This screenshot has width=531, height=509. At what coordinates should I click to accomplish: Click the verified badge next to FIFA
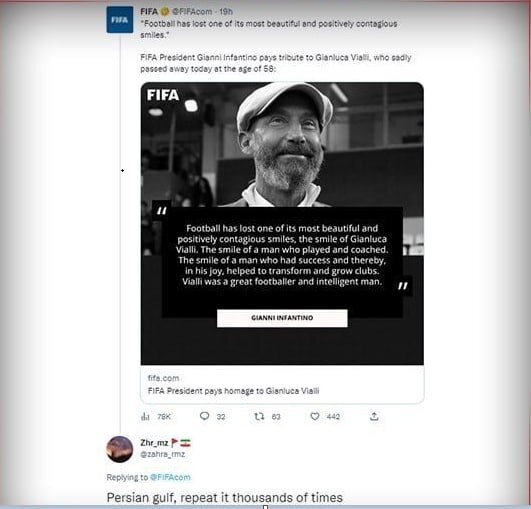click(165, 12)
